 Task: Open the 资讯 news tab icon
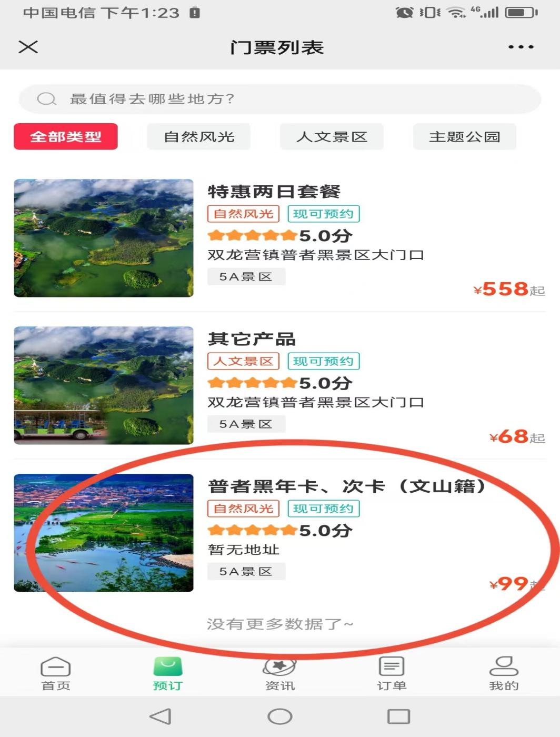click(x=279, y=666)
